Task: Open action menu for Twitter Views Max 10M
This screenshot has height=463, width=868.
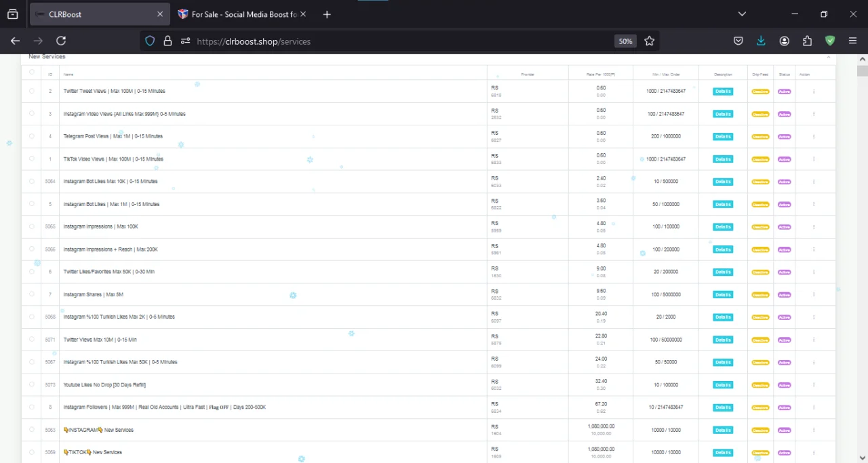Action: point(814,340)
